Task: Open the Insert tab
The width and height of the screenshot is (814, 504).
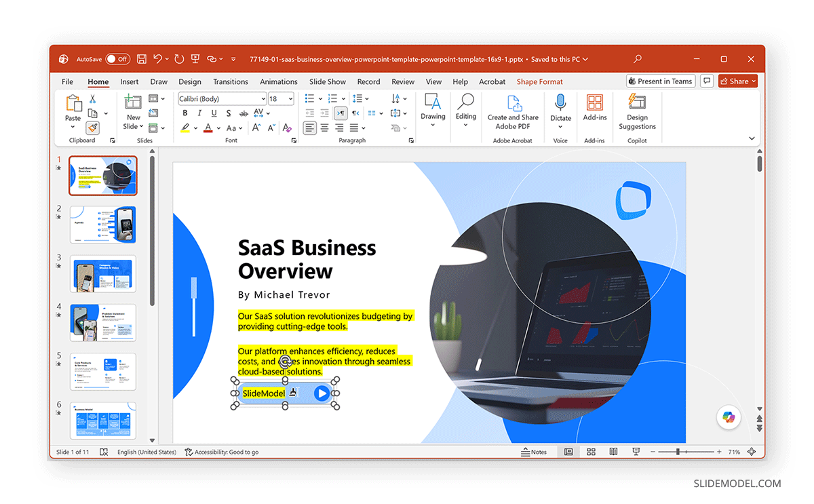Action: (x=130, y=81)
